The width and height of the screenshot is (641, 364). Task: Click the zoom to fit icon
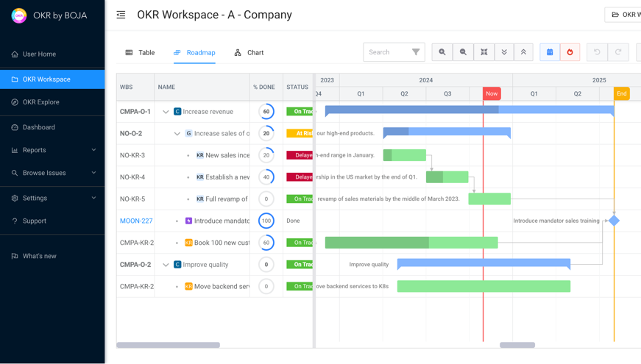click(x=484, y=52)
